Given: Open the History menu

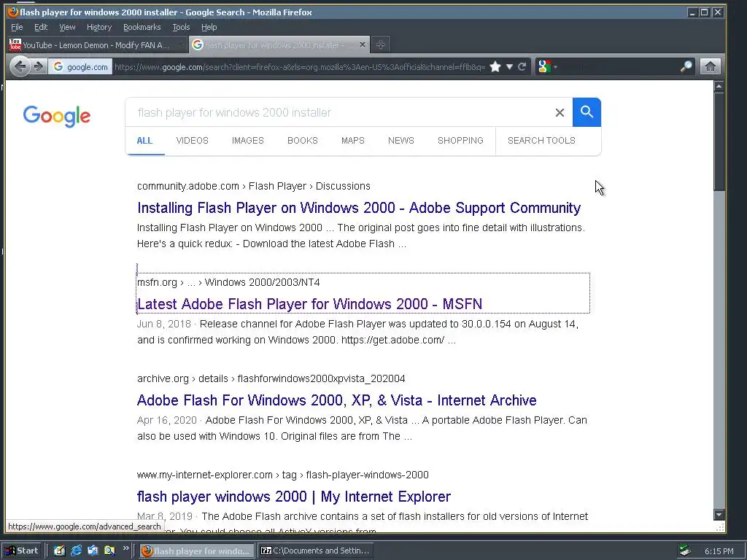Looking at the screenshot, I should [99, 27].
